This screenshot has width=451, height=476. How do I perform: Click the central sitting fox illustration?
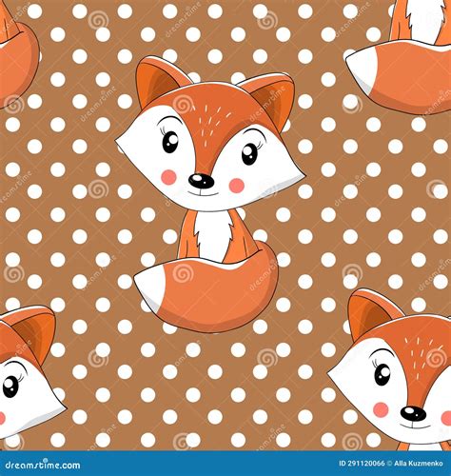pos(211,193)
